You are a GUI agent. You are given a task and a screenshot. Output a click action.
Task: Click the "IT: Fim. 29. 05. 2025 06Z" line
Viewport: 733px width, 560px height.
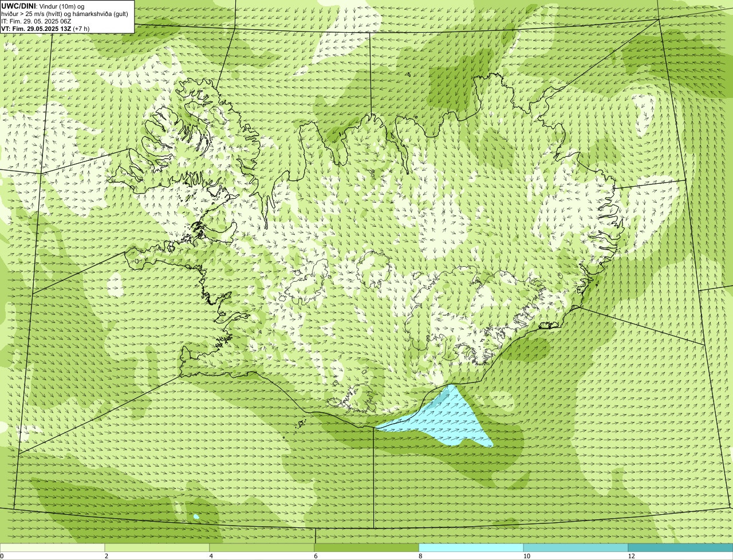(36, 21)
